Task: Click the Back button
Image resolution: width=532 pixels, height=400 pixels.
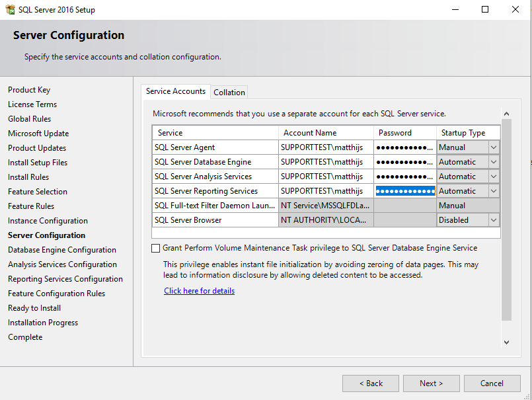Action: click(371, 383)
